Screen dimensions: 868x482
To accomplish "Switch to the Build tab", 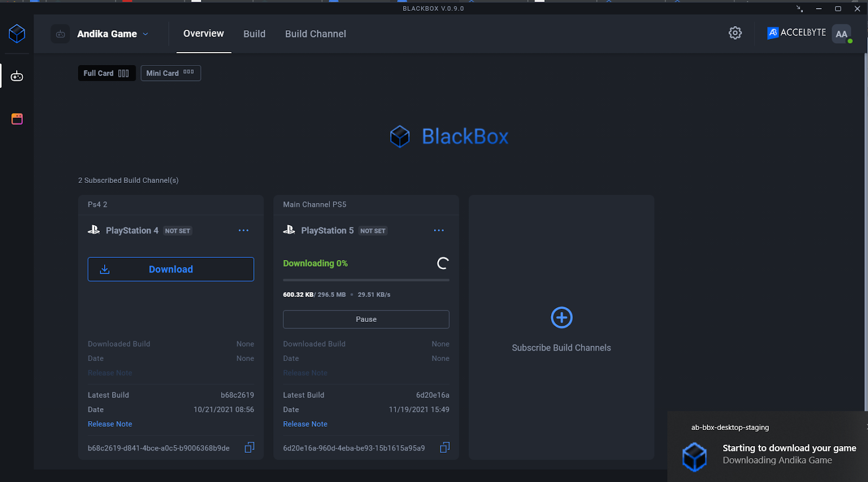I will point(254,34).
